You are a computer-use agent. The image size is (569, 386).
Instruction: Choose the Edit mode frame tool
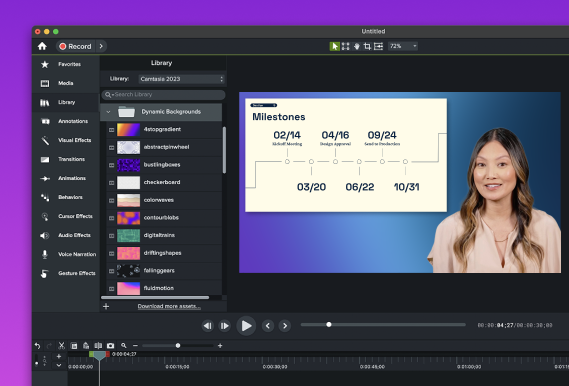pos(345,46)
